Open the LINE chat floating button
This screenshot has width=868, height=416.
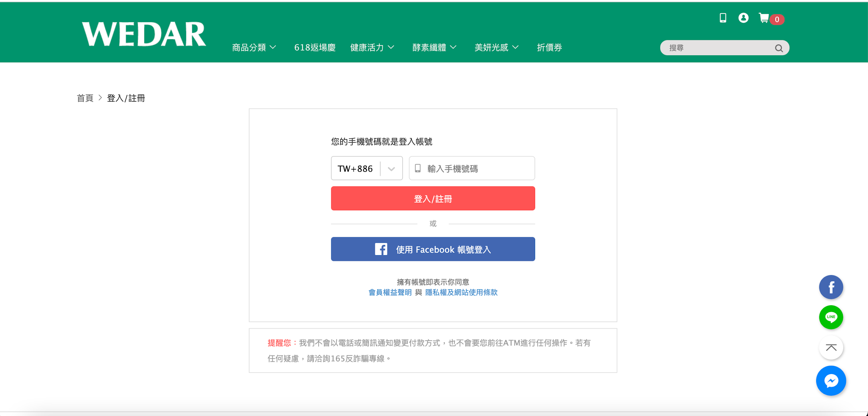[831, 317]
